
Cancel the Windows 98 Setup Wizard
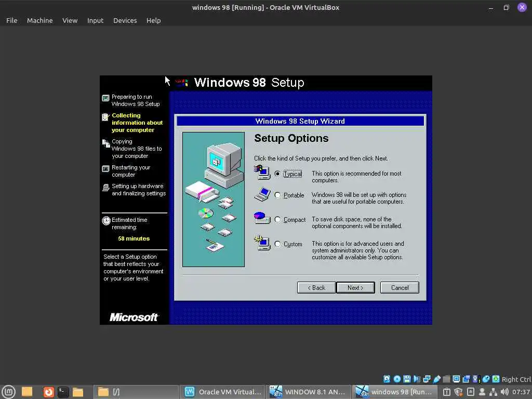click(400, 288)
